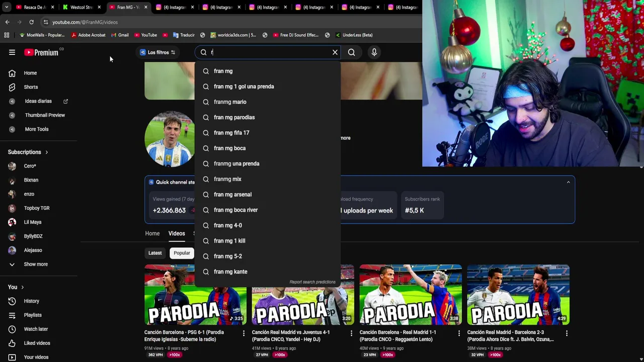Viewport: 644px width, 362px height.
Task: Switch to Westcol Stream browser tab
Action: 82,8
